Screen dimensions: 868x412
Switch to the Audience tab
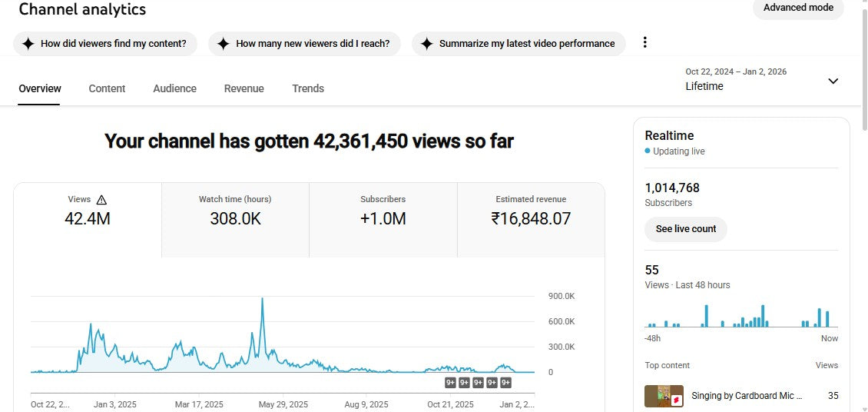[174, 88]
